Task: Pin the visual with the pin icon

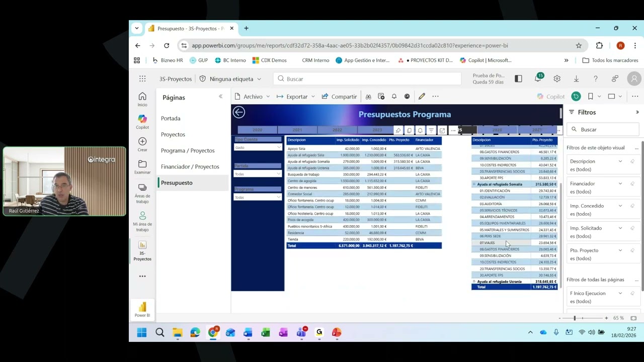Action: click(x=398, y=130)
